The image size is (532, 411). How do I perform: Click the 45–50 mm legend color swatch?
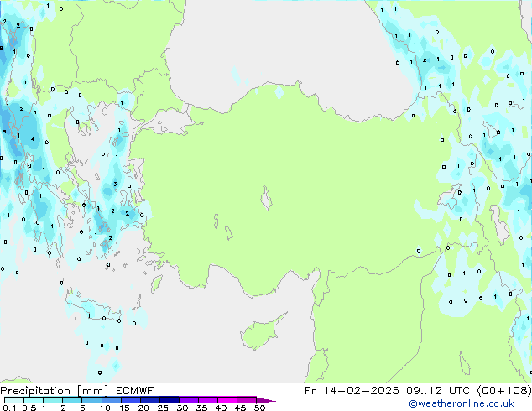coord(247,400)
